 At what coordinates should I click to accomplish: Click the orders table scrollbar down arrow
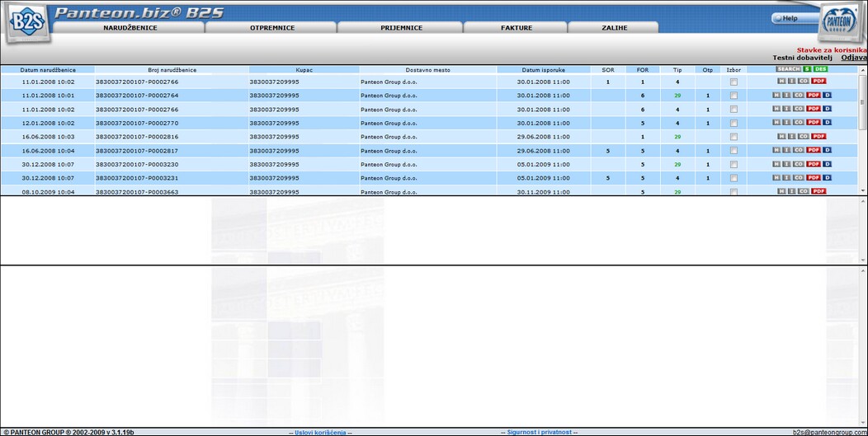click(863, 190)
